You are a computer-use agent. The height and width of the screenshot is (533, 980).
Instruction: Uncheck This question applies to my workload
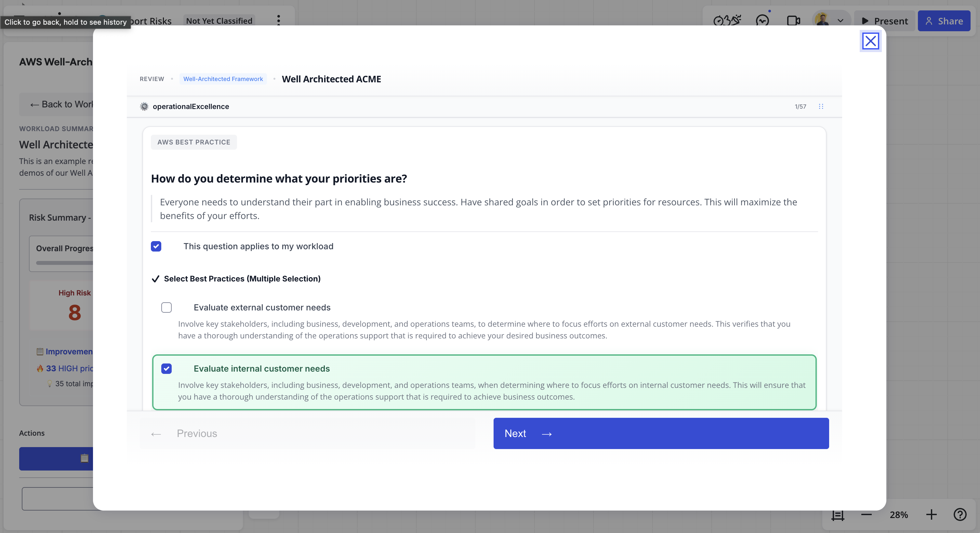(156, 246)
